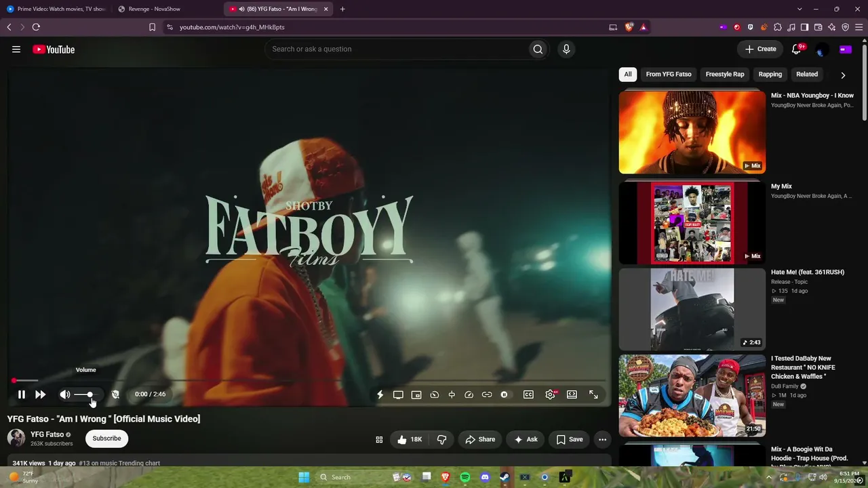Open the player settings gear
This screenshot has width=868, height=488.
tap(550, 394)
